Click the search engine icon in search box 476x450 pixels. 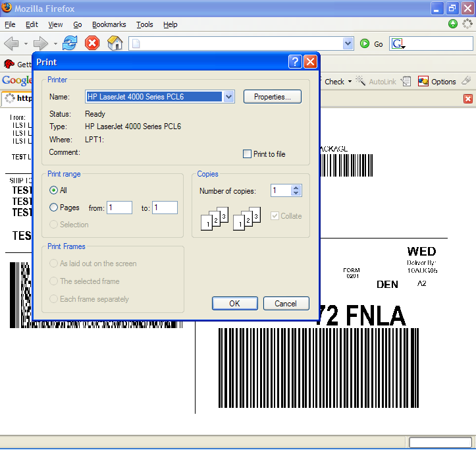pyautogui.click(x=398, y=44)
